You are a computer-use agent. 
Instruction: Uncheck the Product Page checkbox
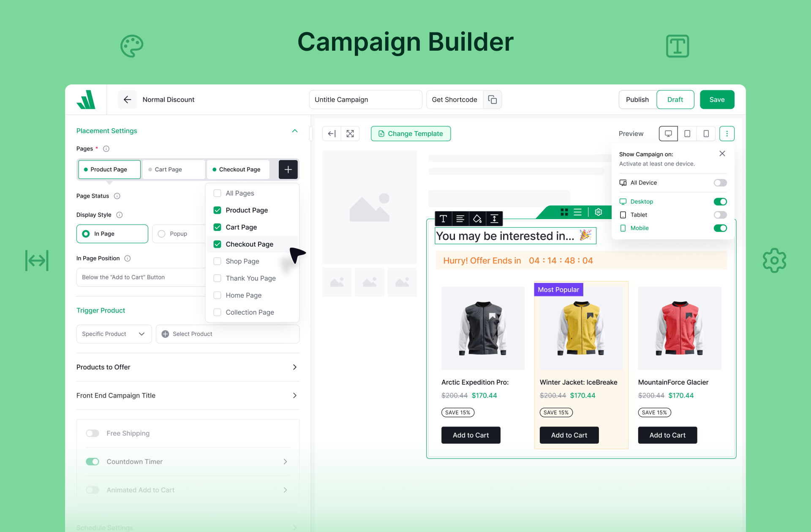click(218, 210)
